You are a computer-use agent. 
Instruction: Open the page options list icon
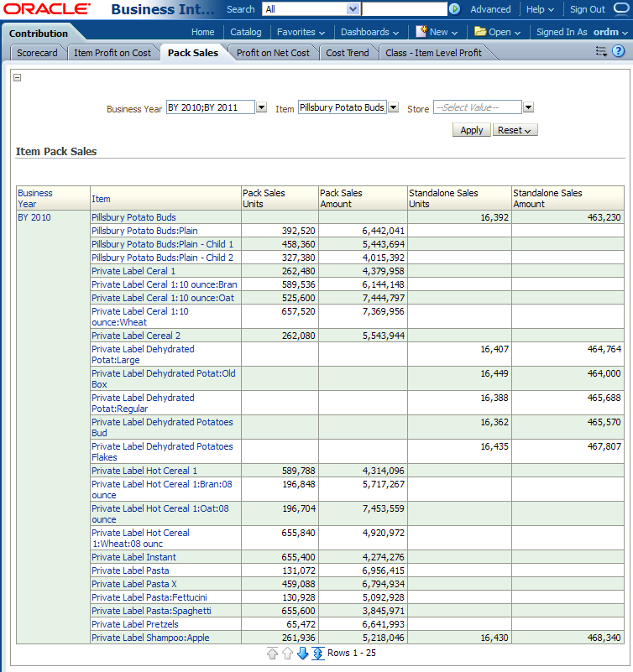pyautogui.click(x=601, y=51)
